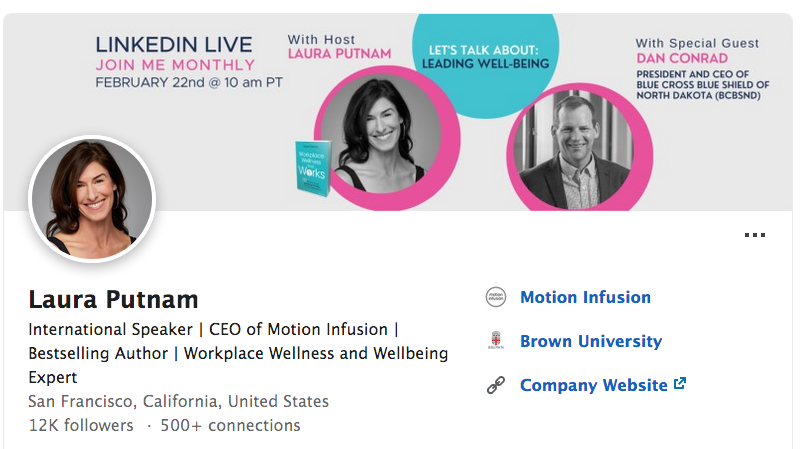Image resolution: width=800 pixels, height=449 pixels.
Task: Click the profile headline text
Action: [238, 353]
